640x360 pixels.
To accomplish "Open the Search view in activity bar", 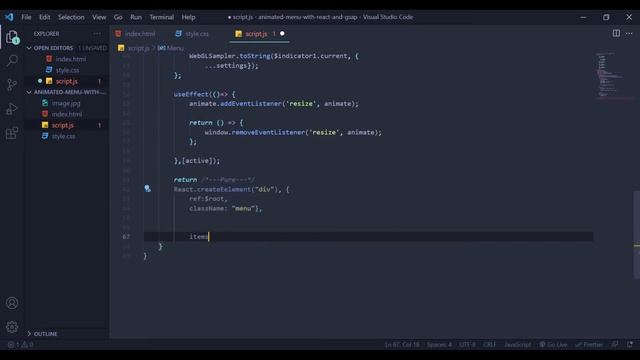I will [12, 61].
